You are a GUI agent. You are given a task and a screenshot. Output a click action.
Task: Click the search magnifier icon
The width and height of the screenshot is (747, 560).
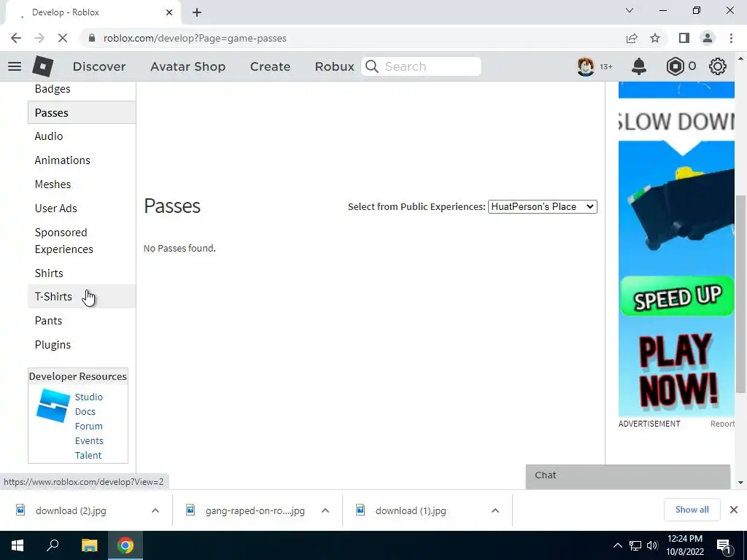(372, 66)
